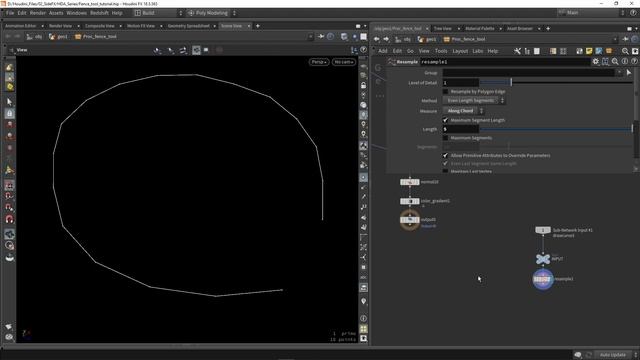Click the magnet snapping tool icon
The width and height of the screenshot is (640, 360).
tap(9, 219)
